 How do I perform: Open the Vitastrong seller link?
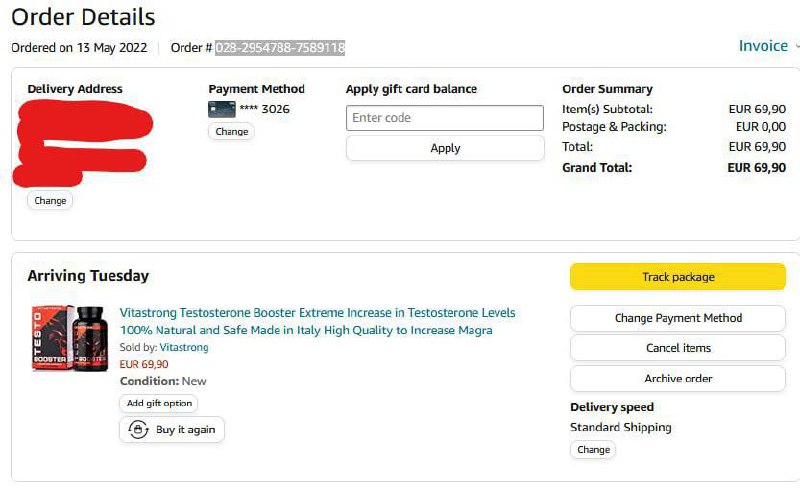click(x=184, y=348)
